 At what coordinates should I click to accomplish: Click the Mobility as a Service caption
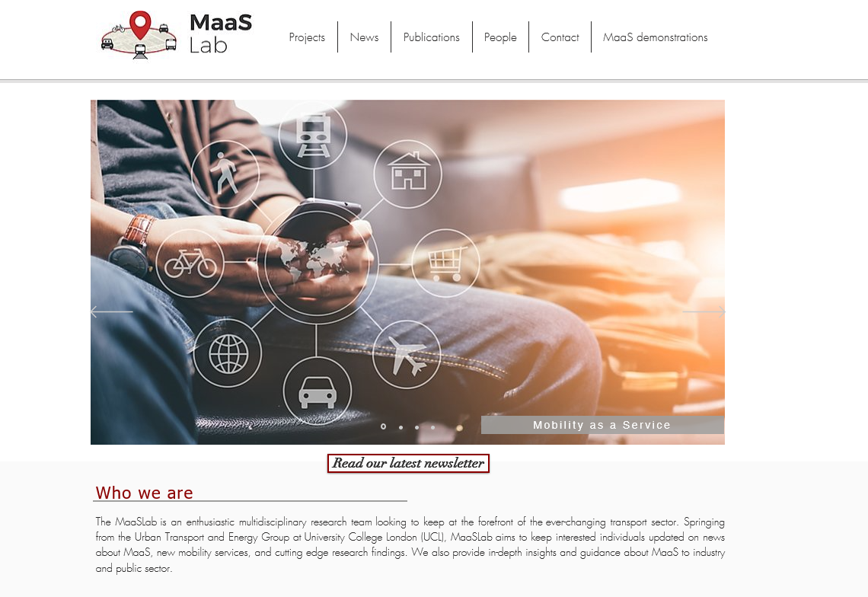[602, 425]
